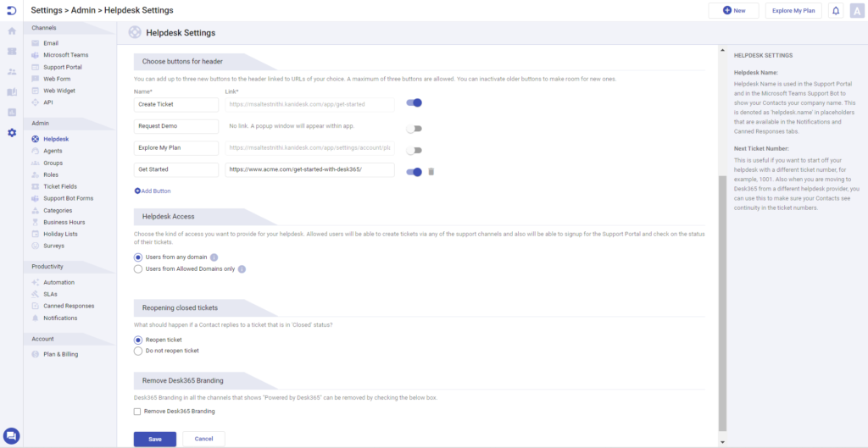The width and height of the screenshot is (868, 448).
Task: Enable the Explore My Plan row switch
Action: [x=414, y=150]
